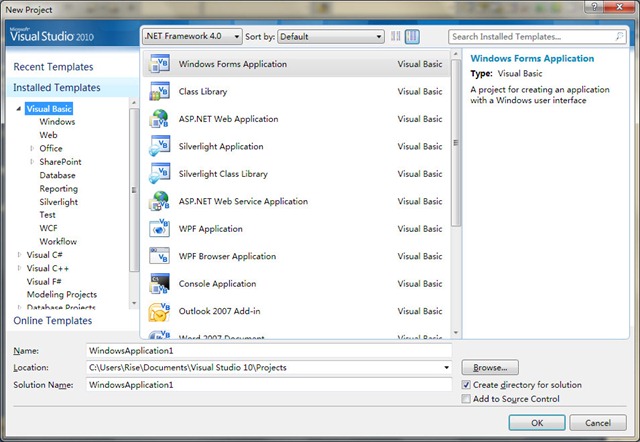This screenshot has height=442, width=640.
Task: Click the Outlook 2007 Add-in icon
Action: tap(159, 311)
